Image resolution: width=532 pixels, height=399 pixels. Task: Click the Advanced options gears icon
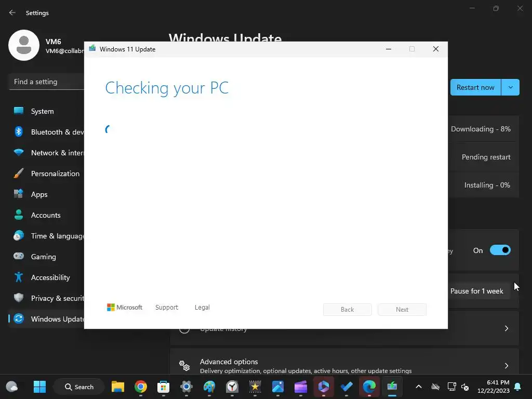pos(184,365)
